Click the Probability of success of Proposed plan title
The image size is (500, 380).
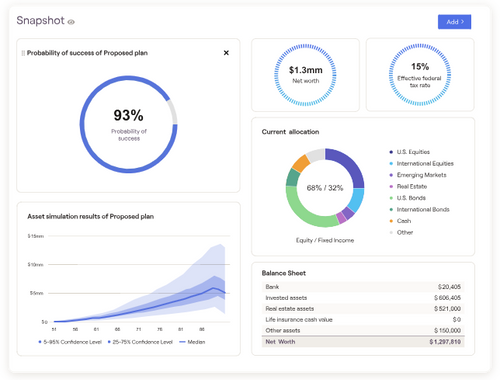point(87,53)
